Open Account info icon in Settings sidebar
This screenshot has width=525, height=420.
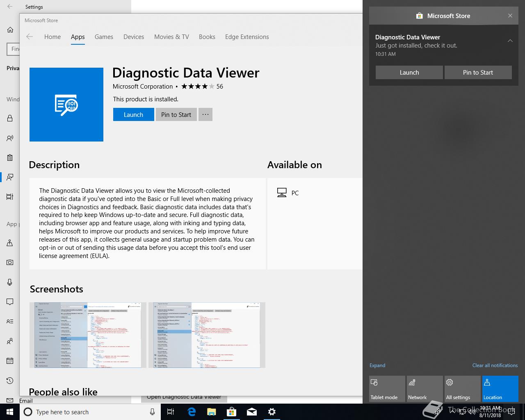pyautogui.click(x=10, y=321)
